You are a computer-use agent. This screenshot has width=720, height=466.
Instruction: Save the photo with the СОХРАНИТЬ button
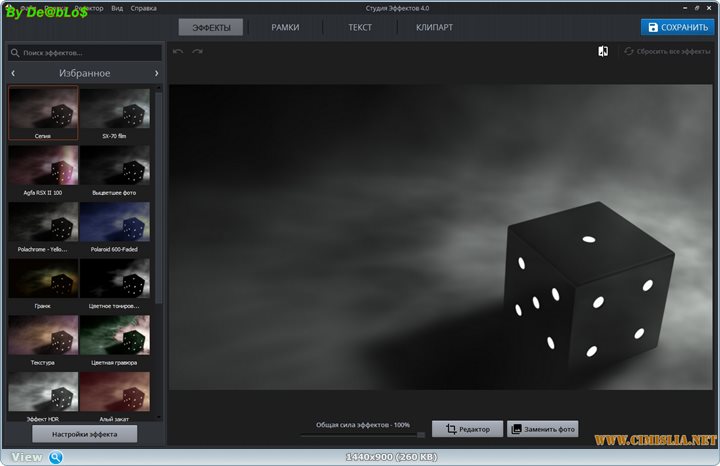[x=677, y=27]
